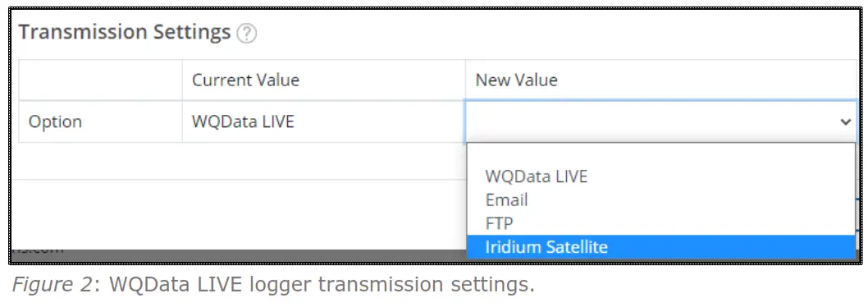Image resolution: width=868 pixels, height=307 pixels.
Task: Choose the Email transmission option
Action: point(661,200)
